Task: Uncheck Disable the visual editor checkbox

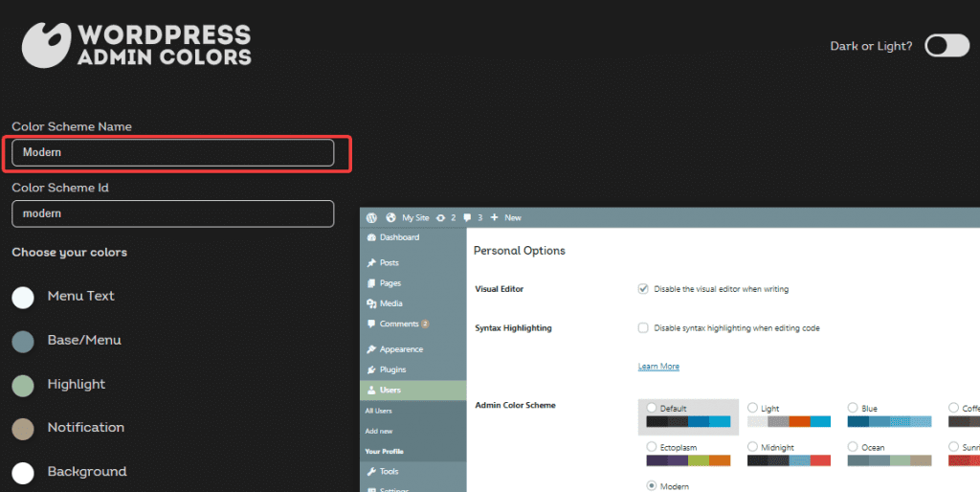Action: click(643, 289)
